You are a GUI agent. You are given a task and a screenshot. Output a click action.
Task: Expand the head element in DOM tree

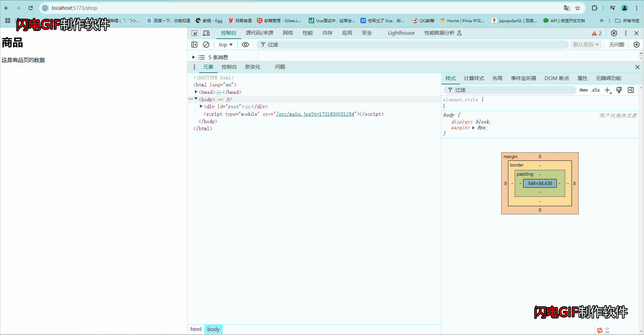[x=196, y=92]
